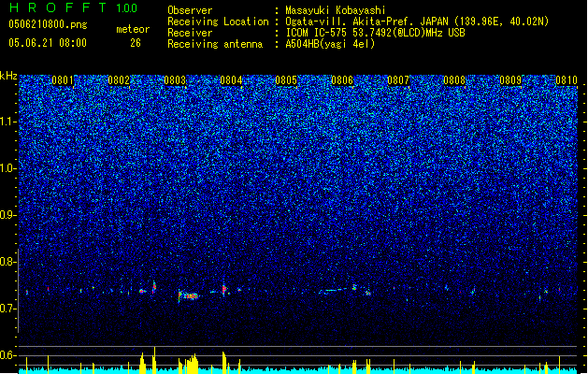The image size is (588, 374).
Task: Select the meteor count value 26
Action: [x=136, y=43]
